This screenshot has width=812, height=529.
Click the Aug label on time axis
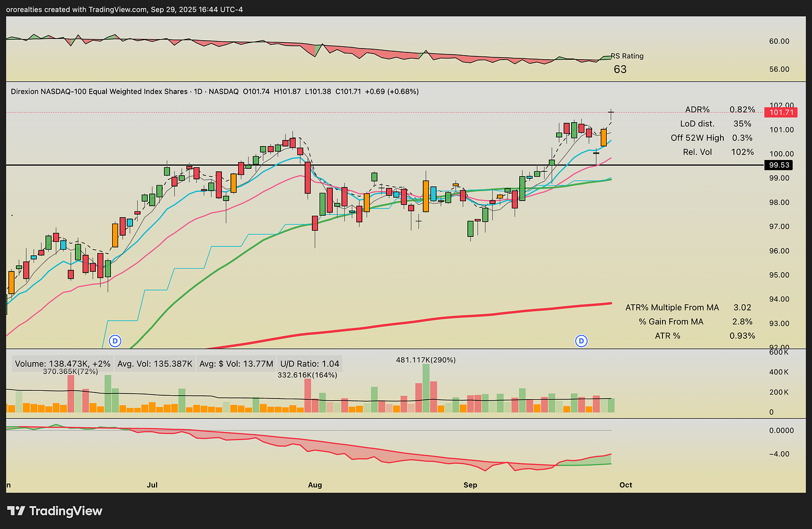tap(315, 485)
